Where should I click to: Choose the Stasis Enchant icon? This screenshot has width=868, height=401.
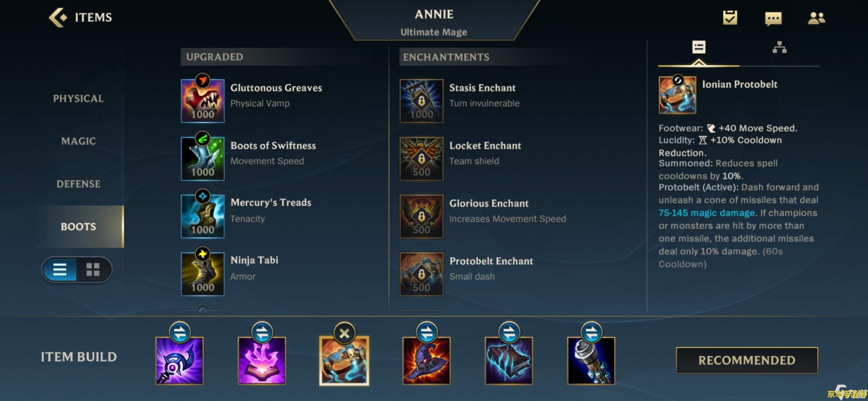point(421,101)
